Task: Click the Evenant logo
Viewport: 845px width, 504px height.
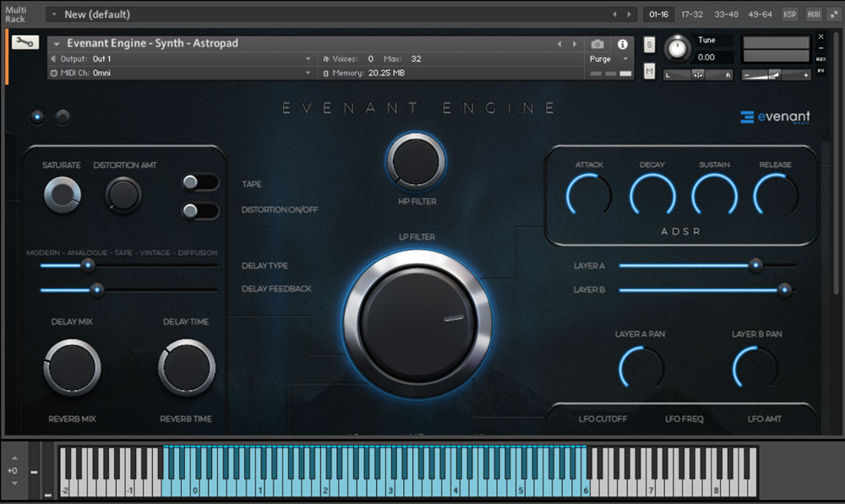Action: pyautogui.click(x=775, y=117)
